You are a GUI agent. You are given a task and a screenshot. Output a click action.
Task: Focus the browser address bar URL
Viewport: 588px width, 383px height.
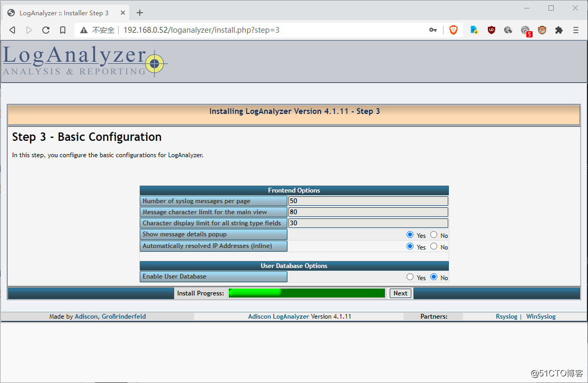coord(201,30)
